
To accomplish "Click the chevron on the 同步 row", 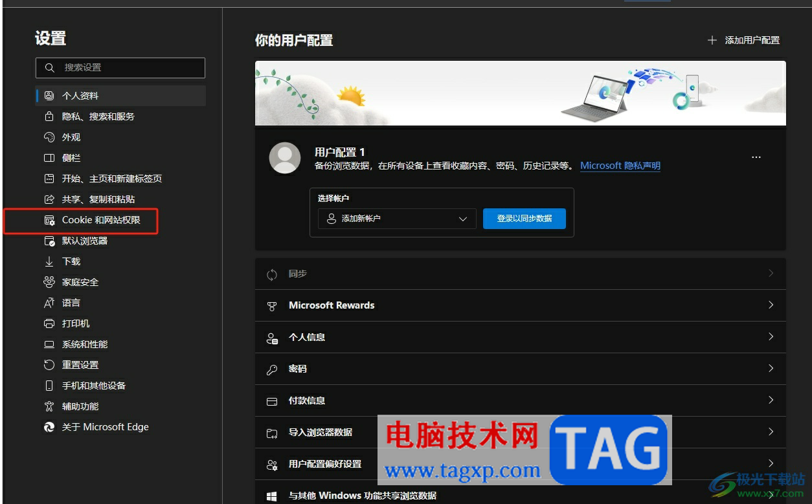I will [771, 273].
